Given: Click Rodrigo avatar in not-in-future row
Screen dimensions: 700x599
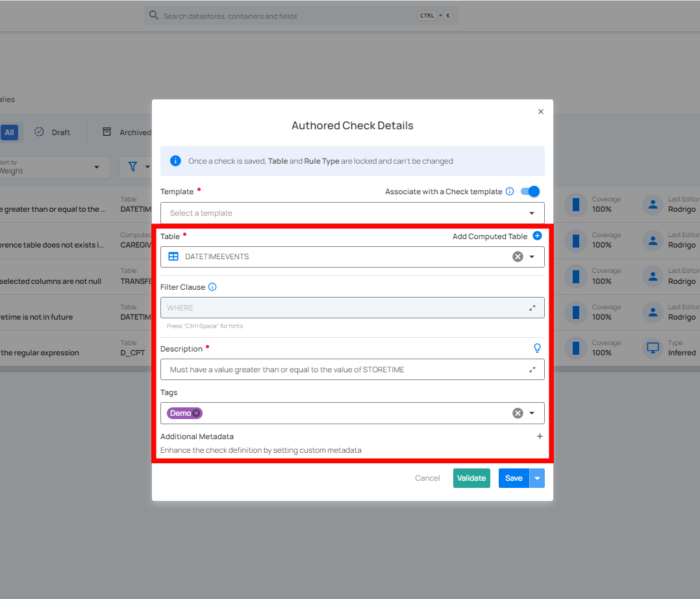Looking at the screenshot, I should click(653, 312).
